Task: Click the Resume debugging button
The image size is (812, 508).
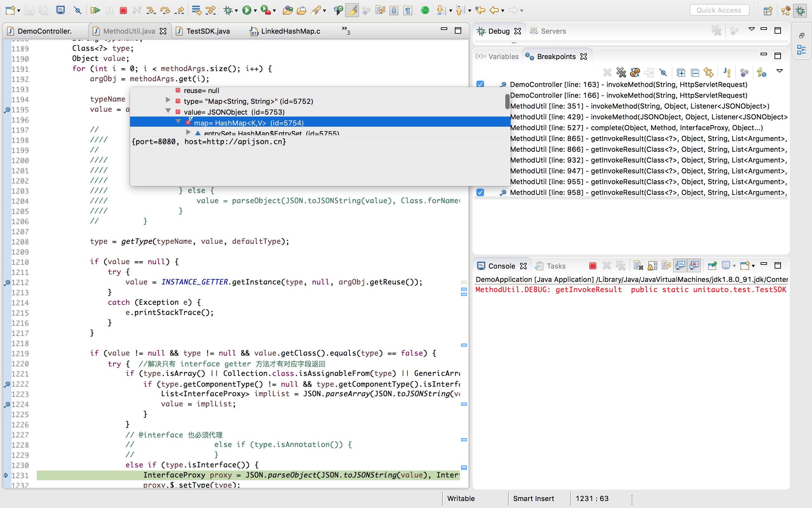Action: [95, 10]
